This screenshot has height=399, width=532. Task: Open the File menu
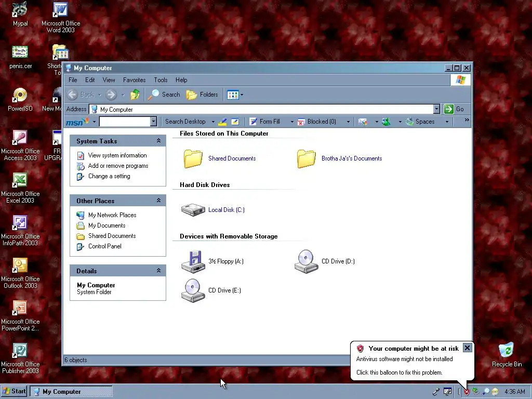pos(73,80)
